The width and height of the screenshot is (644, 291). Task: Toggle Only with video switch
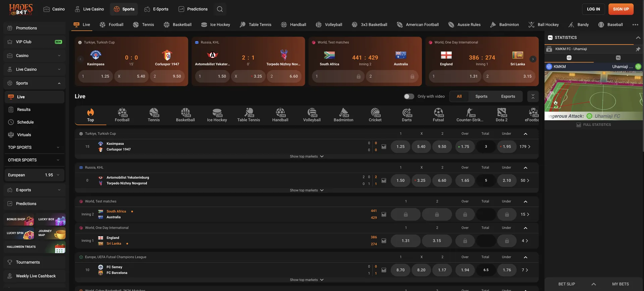[x=409, y=96]
